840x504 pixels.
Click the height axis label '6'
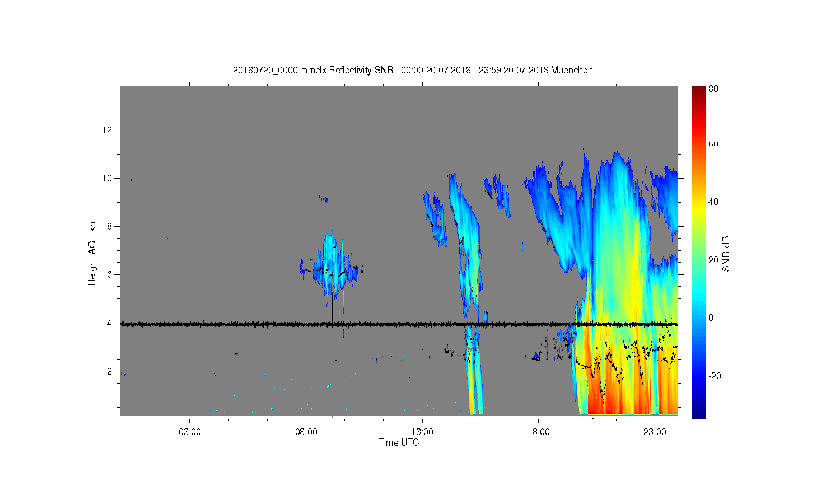click(x=110, y=274)
